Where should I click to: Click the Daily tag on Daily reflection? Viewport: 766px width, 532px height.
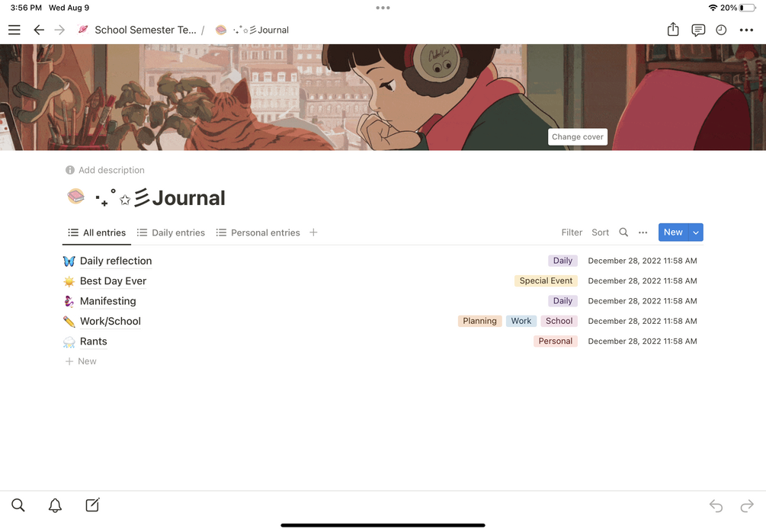562,261
